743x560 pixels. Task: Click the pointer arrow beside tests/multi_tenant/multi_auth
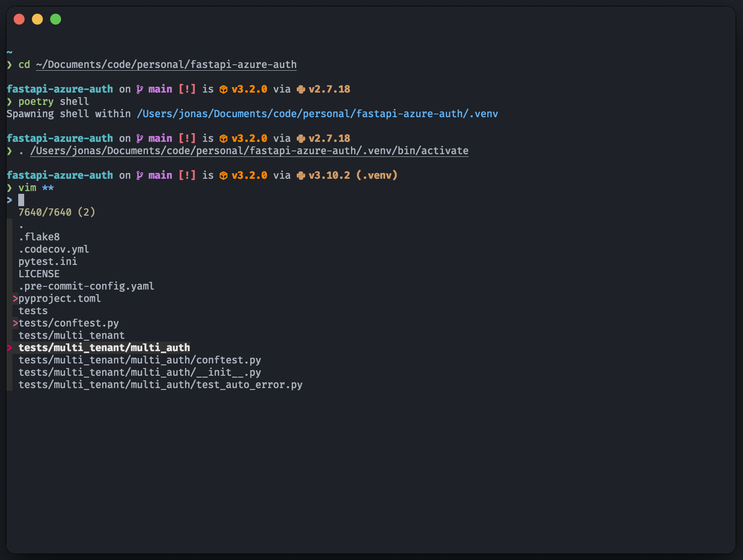pos(10,348)
